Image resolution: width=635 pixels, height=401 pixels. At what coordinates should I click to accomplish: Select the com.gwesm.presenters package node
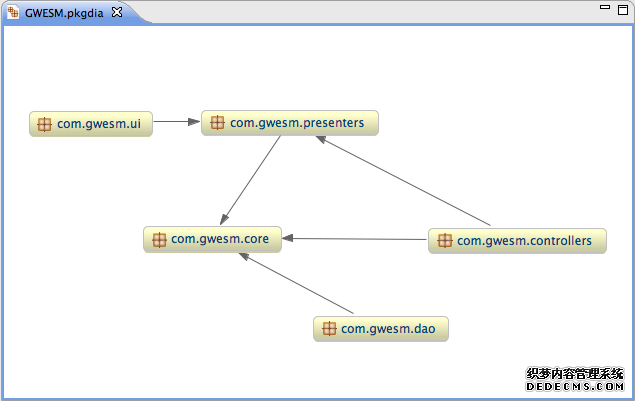tap(290, 123)
